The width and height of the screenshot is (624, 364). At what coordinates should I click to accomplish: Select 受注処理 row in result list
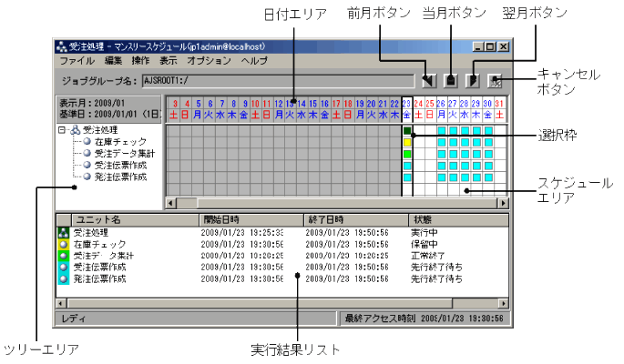[x=282, y=232]
